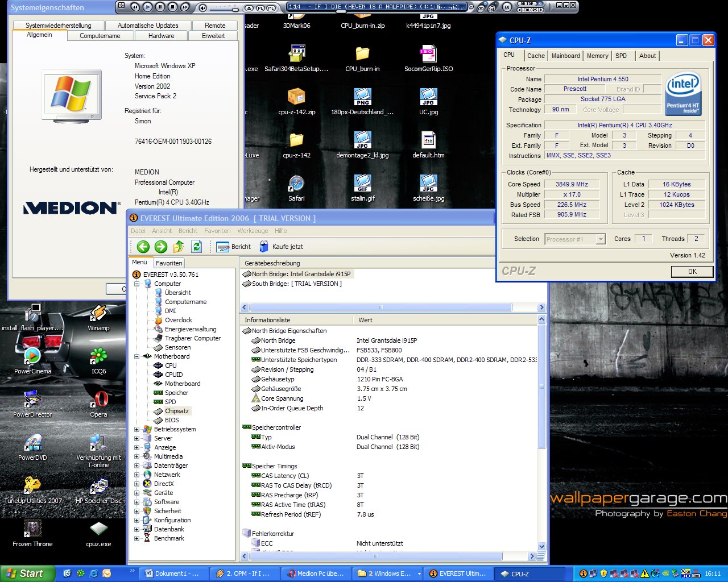Select the Safari desktop shortcut
This screenshot has width=728, height=582.
[x=296, y=188]
